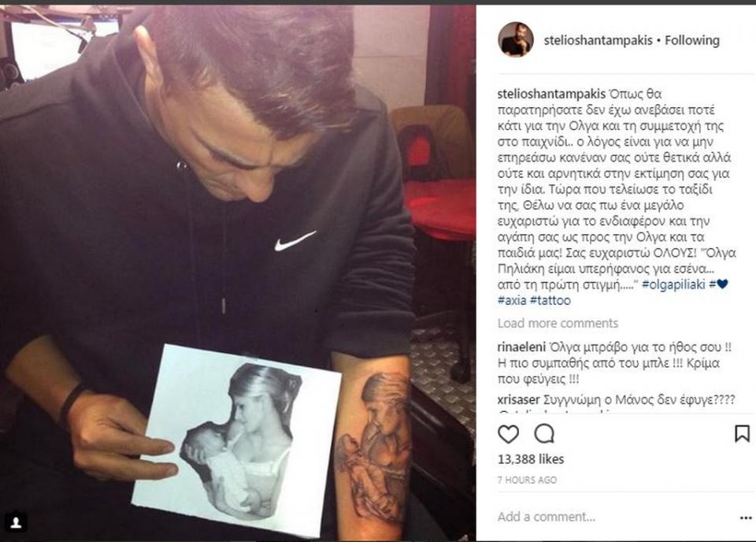This screenshot has height=542, width=756.
Task: Open stelioshantampakis profile picture
Action: 516,40
